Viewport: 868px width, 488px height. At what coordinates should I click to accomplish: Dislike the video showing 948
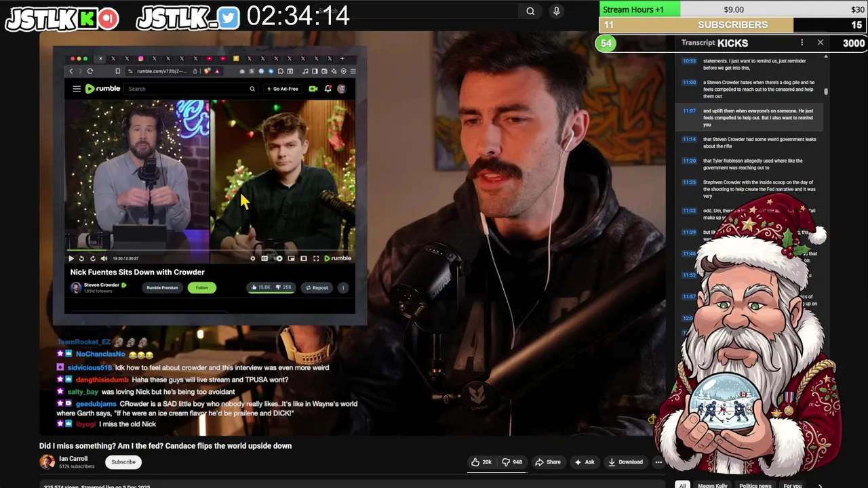tap(511, 462)
